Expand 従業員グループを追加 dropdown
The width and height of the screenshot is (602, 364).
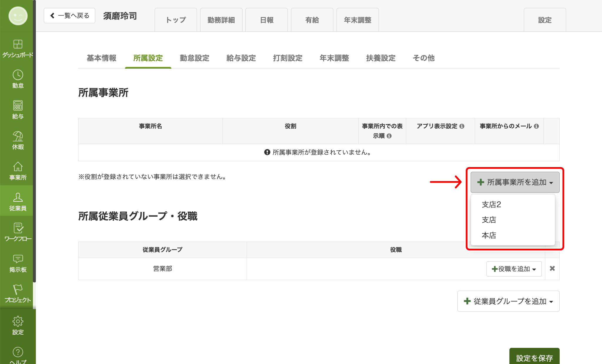coord(508,301)
